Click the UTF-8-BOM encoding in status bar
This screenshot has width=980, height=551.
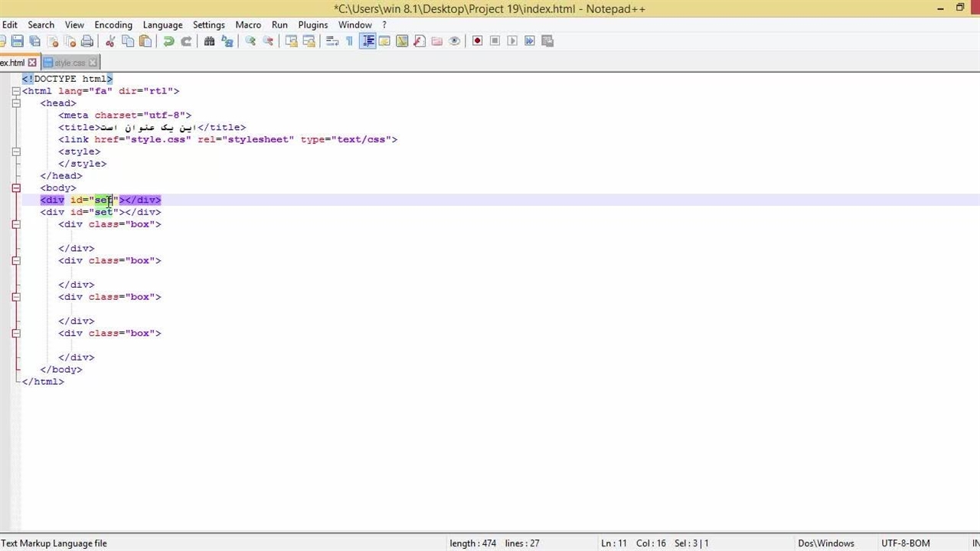point(906,543)
